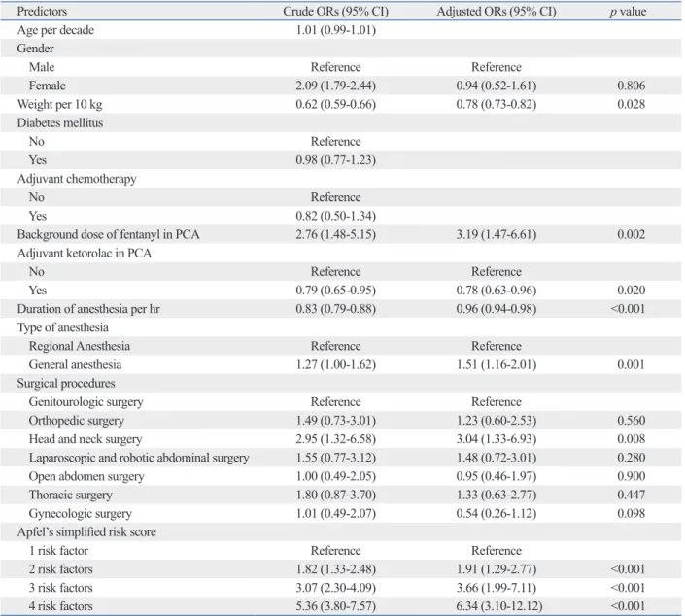
Task: Click the 'Female' row label
Action: point(48,86)
